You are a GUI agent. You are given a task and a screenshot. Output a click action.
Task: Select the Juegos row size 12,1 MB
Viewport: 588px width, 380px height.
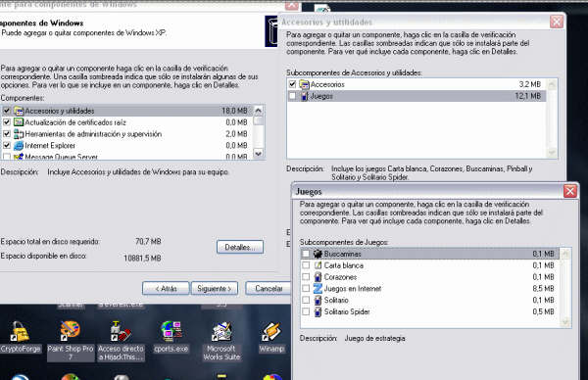(527, 96)
